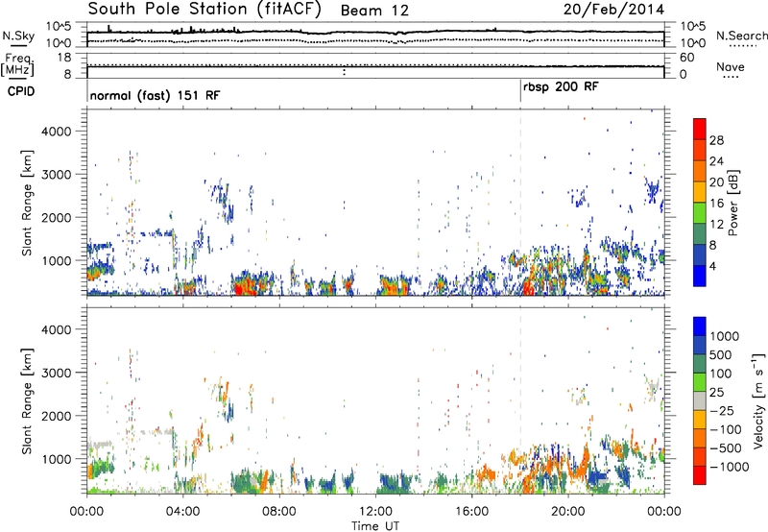
Task: Click the 'Nave' legend label
Action: click(x=731, y=67)
